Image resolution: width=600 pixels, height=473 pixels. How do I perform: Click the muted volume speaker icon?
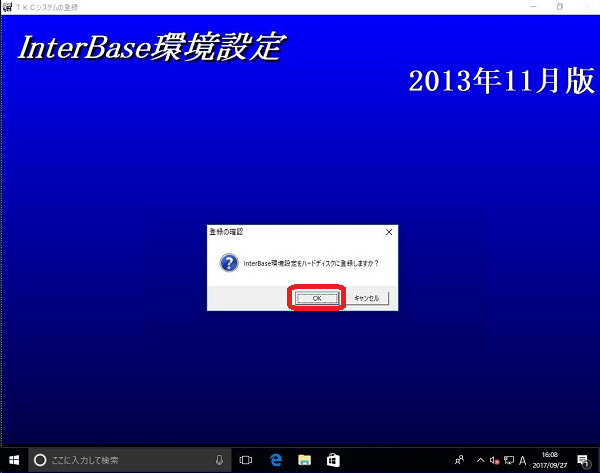click(494, 460)
